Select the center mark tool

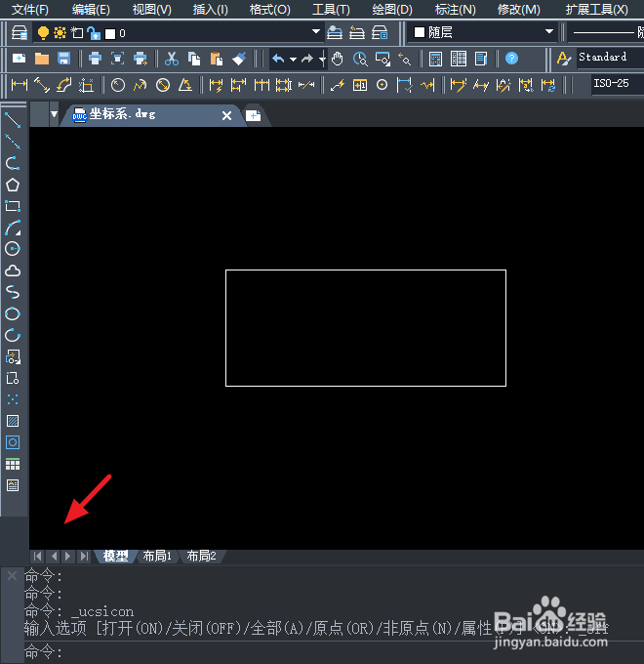(x=382, y=85)
